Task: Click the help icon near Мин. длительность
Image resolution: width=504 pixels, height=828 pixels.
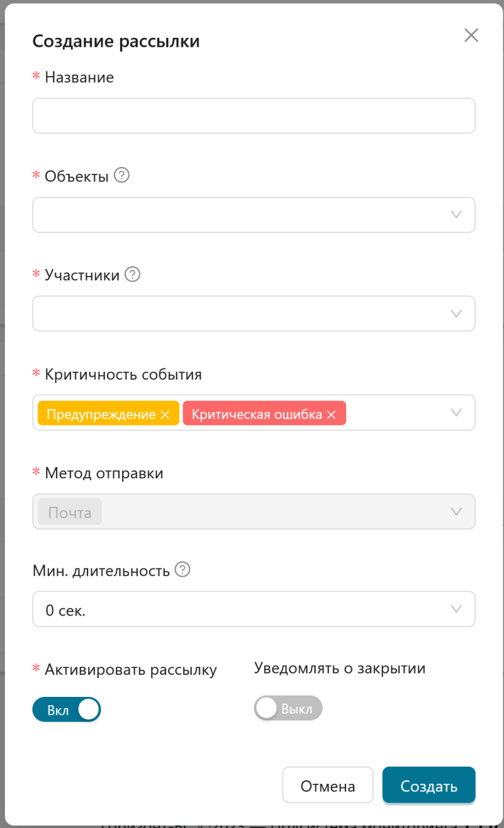Action: [x=182, y=570]
